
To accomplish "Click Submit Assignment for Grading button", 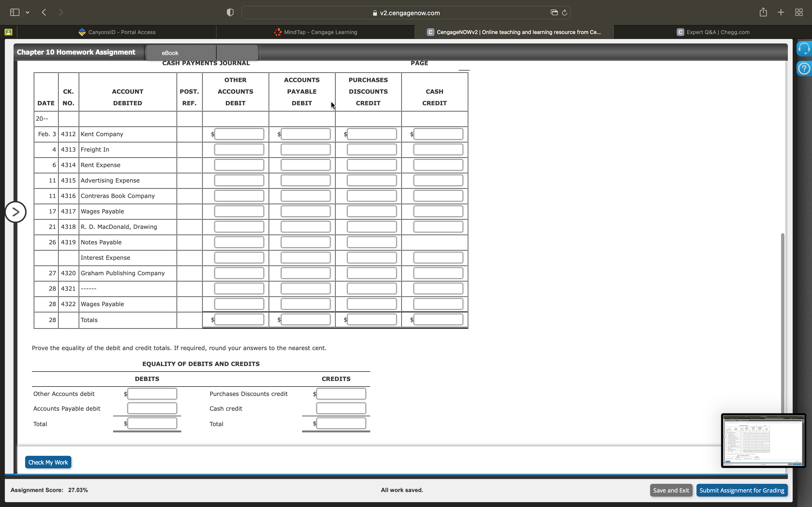I will tap(741, 490).
